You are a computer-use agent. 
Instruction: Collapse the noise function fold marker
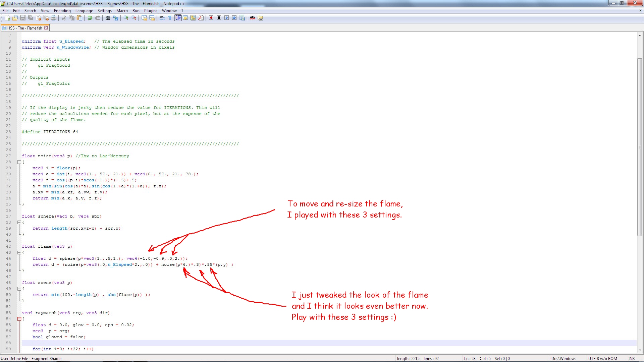click(19, 162)
